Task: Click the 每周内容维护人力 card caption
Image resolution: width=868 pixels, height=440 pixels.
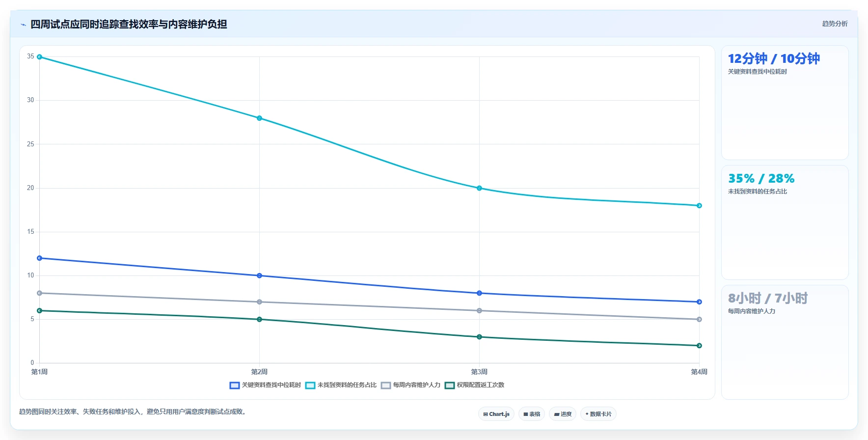Action: [752, 311]
